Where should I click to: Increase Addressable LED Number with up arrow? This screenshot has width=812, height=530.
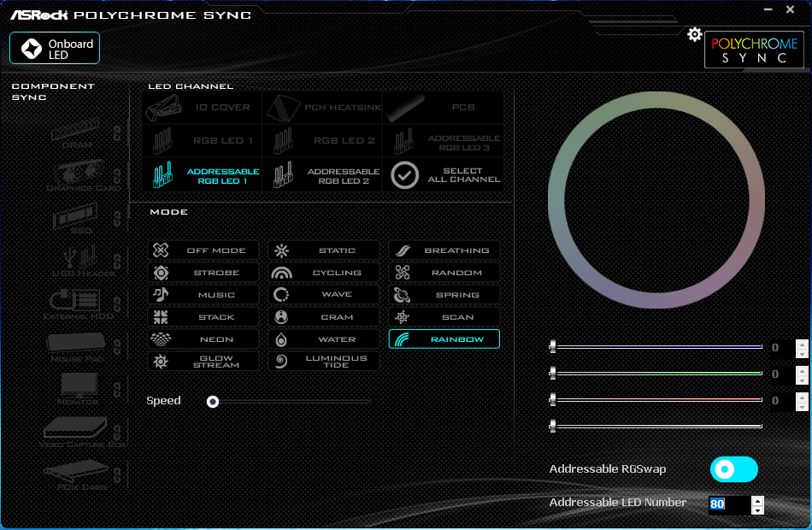point(757,500)
